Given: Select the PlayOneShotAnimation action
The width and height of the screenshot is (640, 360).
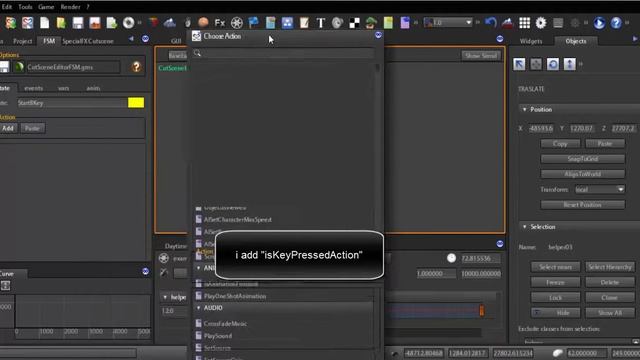Looking at the screenshot, I should coord(235,296).
